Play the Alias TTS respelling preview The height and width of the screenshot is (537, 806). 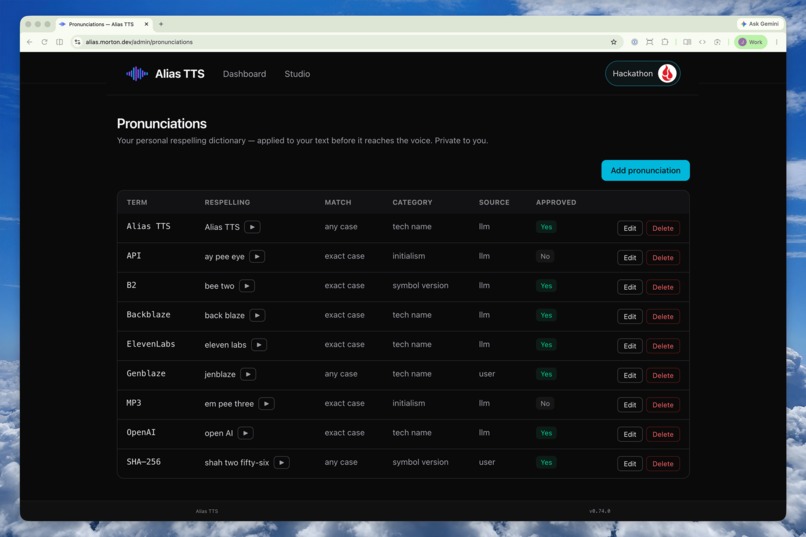coord(252,227)
